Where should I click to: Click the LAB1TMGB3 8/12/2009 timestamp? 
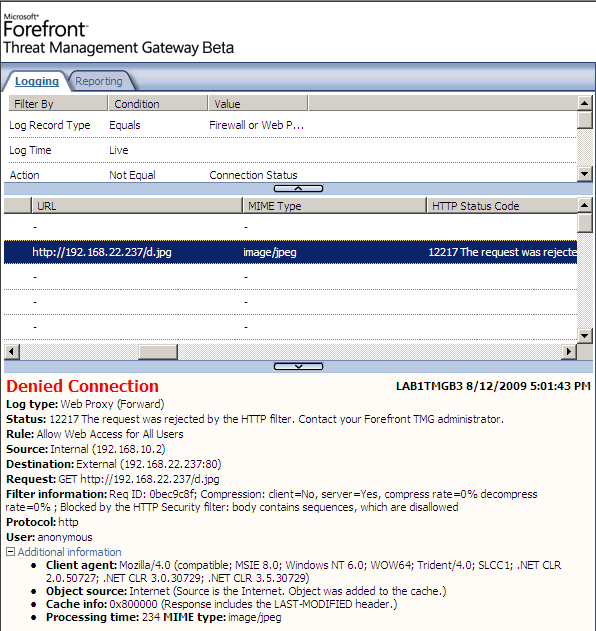[x=493, y=386]
